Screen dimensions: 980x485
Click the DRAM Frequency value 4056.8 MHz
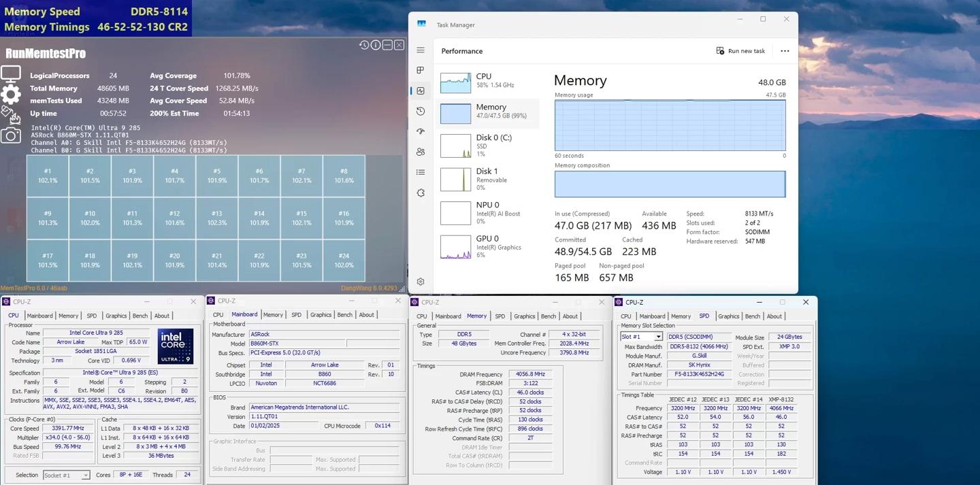tap(530, 374)
